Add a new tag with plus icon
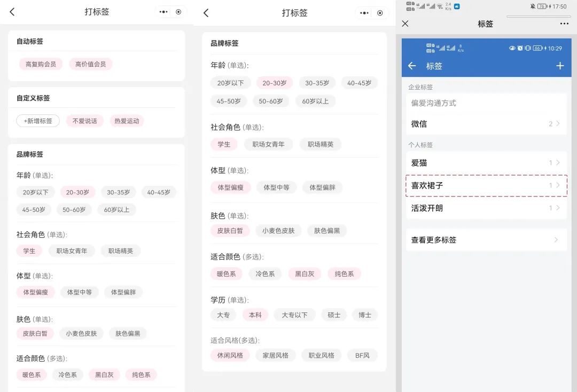Viewport: 577px width, 392px height. [x=560, y=66]
